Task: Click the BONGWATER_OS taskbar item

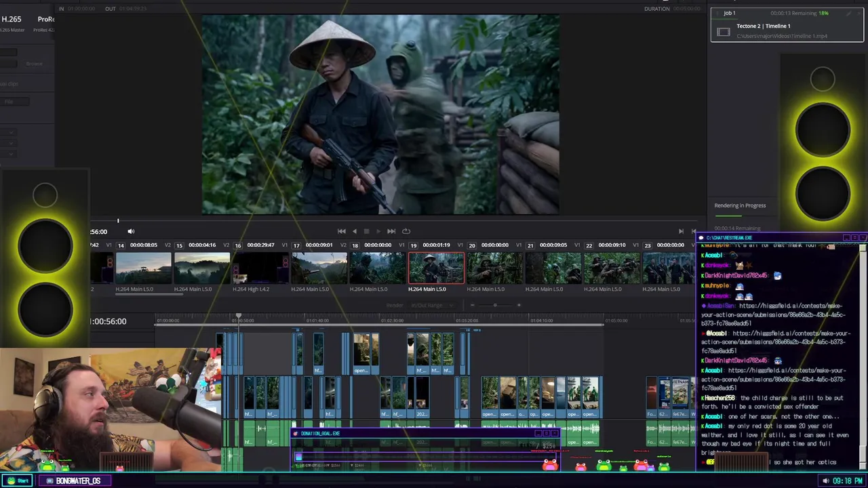Action: (x=74, y=481)
